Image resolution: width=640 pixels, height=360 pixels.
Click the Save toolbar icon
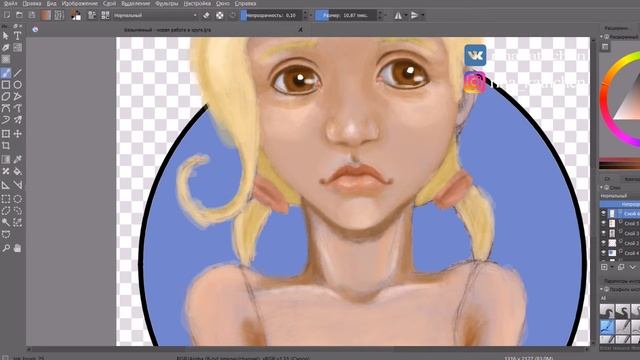(32, 15)
